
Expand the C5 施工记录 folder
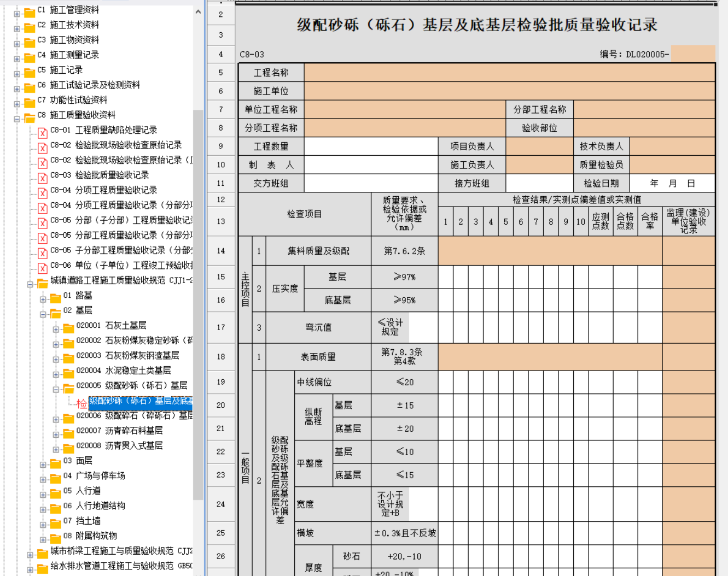point(17,74)
